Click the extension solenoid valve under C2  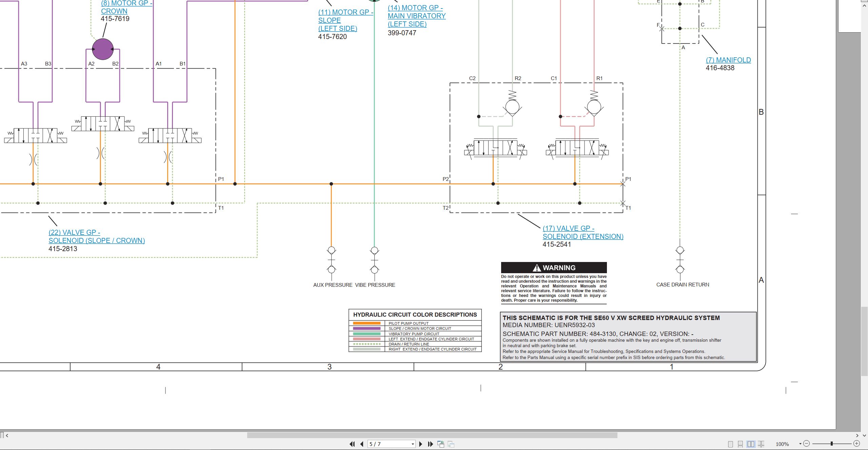point(495,148)
